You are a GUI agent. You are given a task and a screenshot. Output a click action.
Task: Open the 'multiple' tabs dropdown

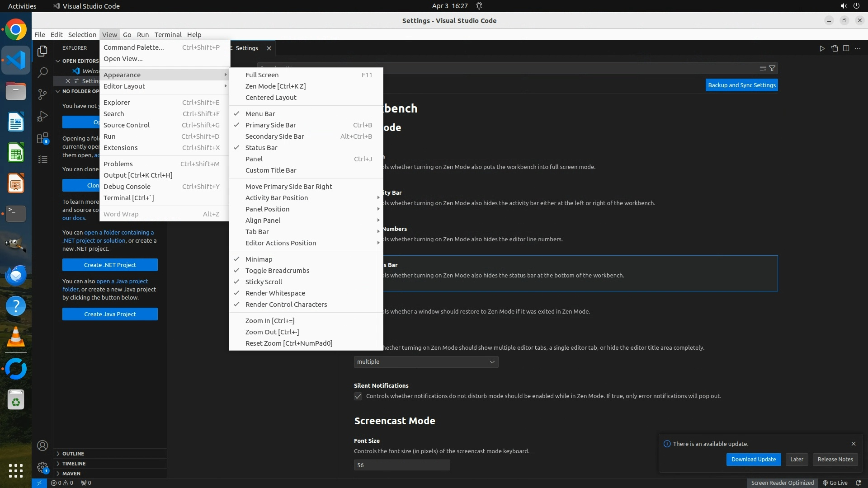pyautogui.click(x=426, y=362)
